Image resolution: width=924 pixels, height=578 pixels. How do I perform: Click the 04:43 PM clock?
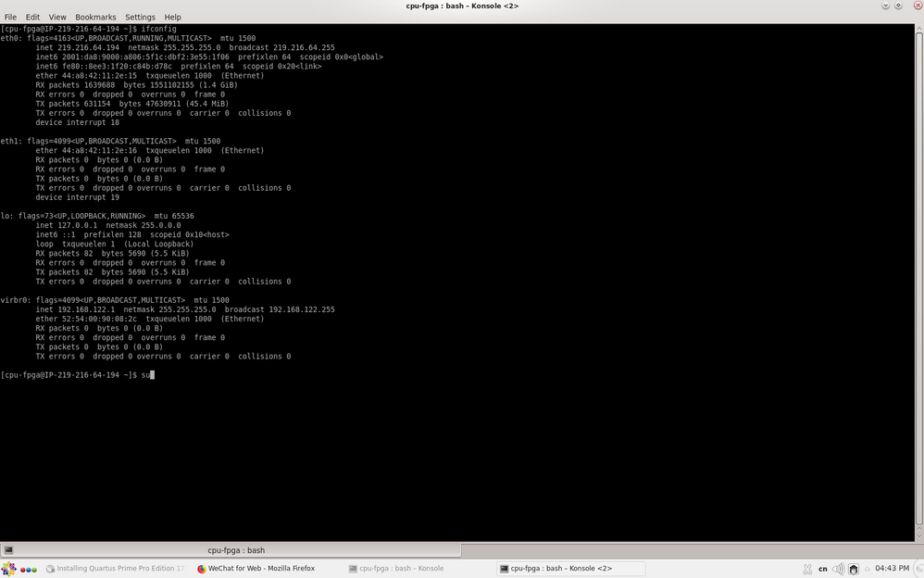click(x=892, y=569)
